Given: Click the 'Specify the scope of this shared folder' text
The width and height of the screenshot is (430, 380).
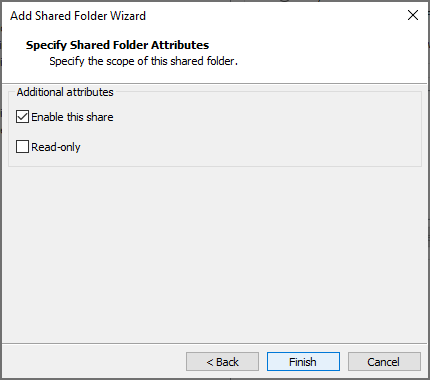Looking at the screenshot, I should pyautogui.click(x=143, y=61).
